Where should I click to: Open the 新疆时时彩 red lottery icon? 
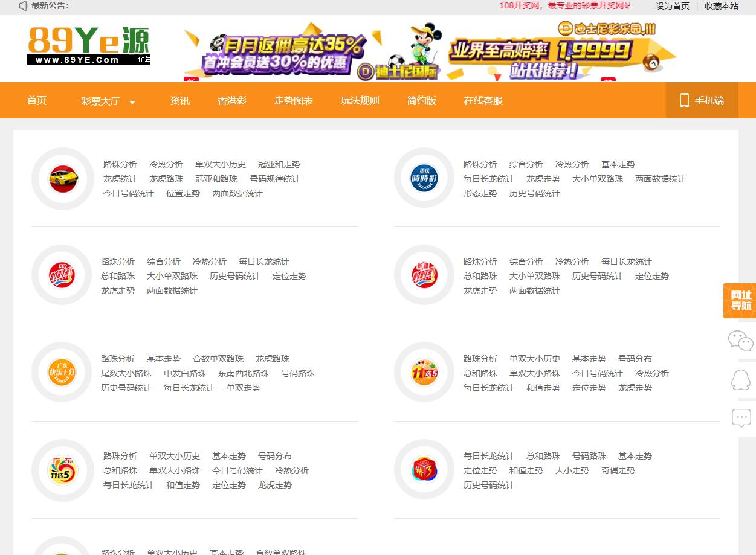(424, 275)
